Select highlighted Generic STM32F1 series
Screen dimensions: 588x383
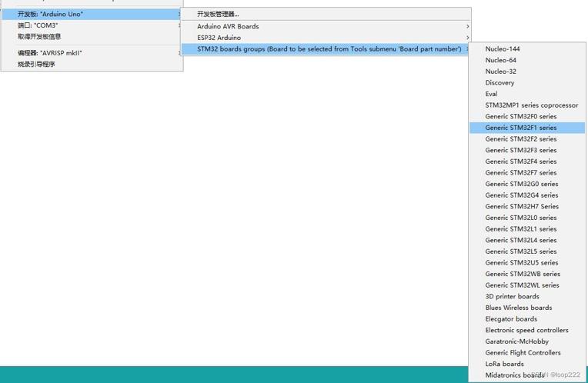[527, 128]
